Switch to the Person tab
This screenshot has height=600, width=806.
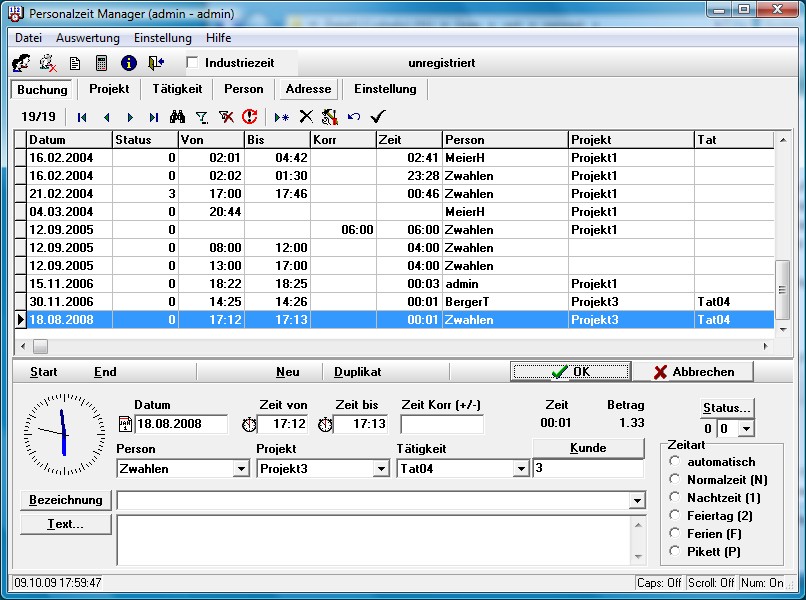pyautogui.click(x=244, y=89)
